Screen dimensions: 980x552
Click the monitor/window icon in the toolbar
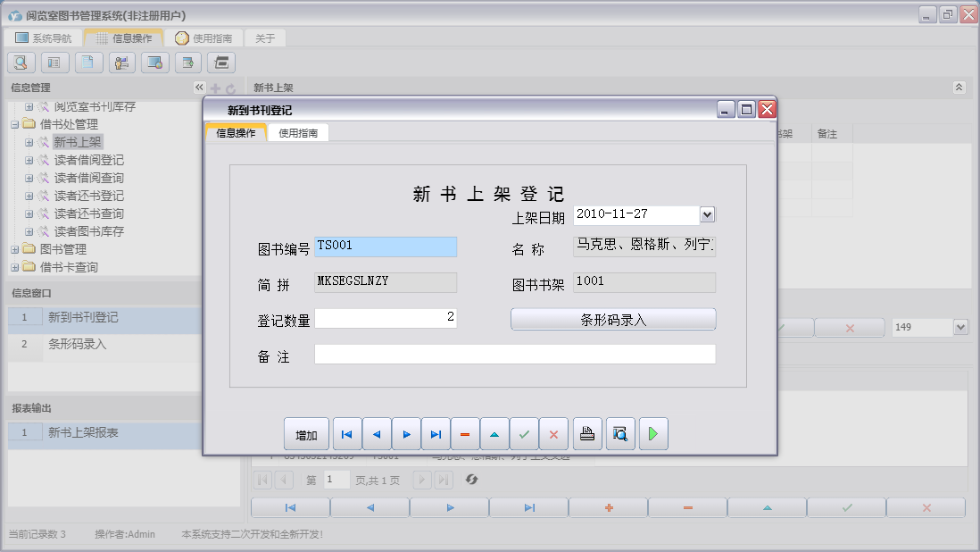[154, 63]
